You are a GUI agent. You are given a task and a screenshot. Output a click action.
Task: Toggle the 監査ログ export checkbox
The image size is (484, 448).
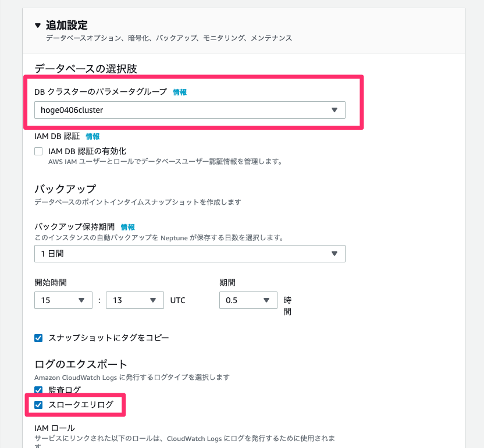tap(38, 390)
